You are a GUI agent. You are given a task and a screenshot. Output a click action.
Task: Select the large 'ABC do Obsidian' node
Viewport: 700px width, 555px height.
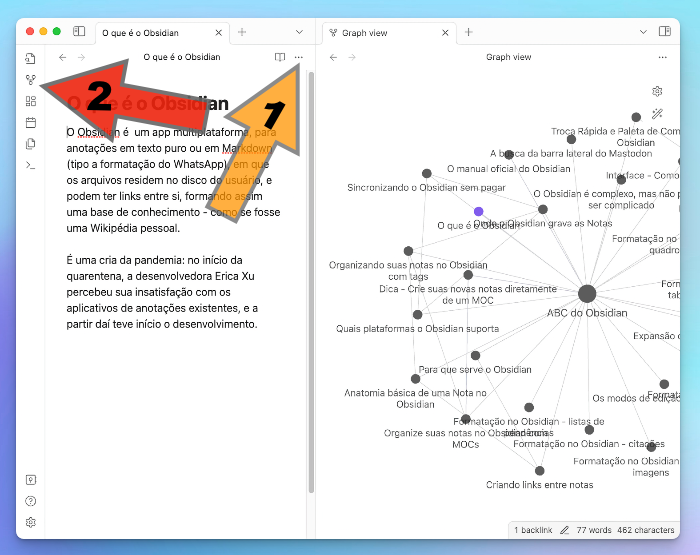click(587, 294)
